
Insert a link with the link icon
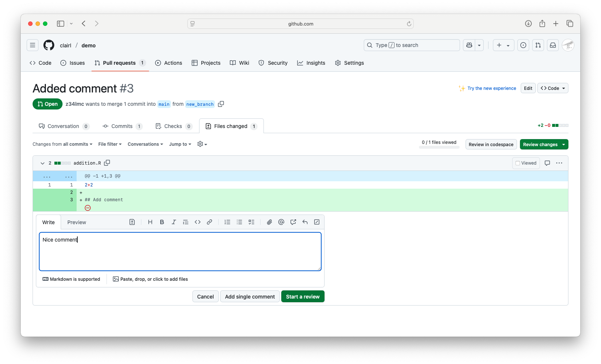pos(209,222)
